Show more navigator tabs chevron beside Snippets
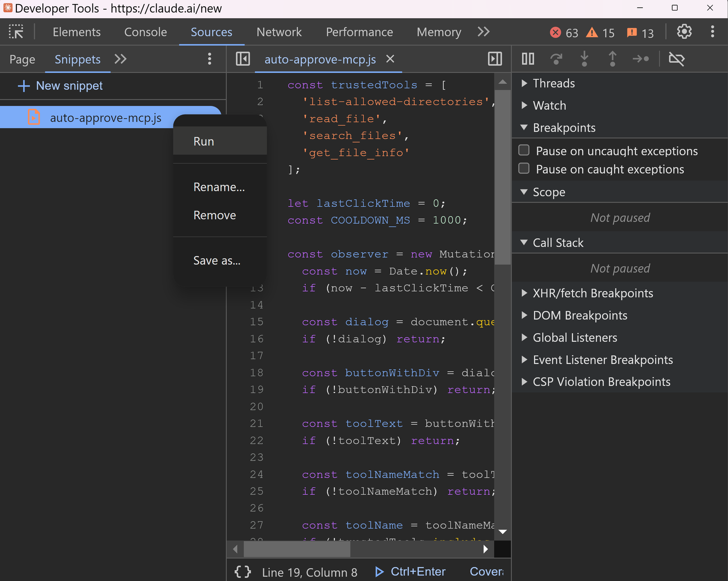The width and height of the screenshot is (728, 581). pyautogui.click(x=120, y=59)
